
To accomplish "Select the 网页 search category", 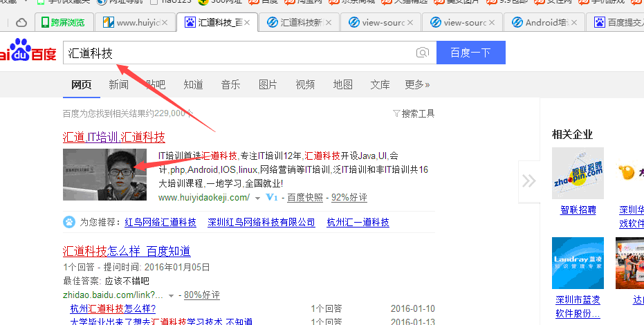I will coord(82,84).
